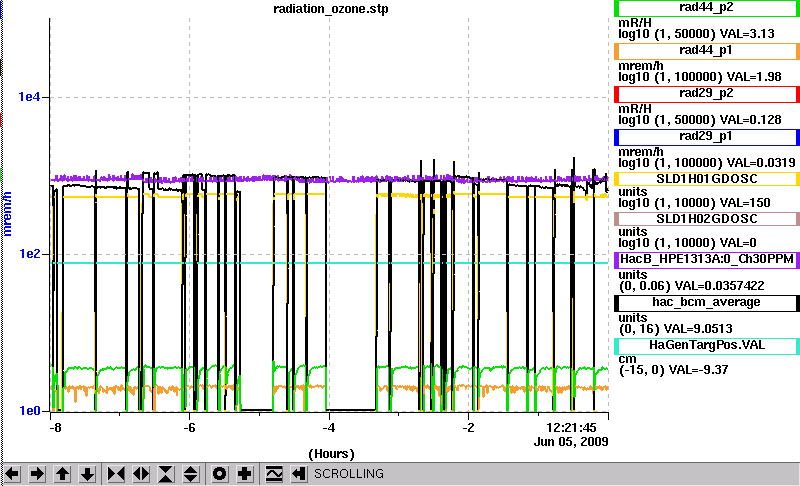Select the rad44_p1 orange legend entry
The image size is (800, 486).
tap(707, 51)
